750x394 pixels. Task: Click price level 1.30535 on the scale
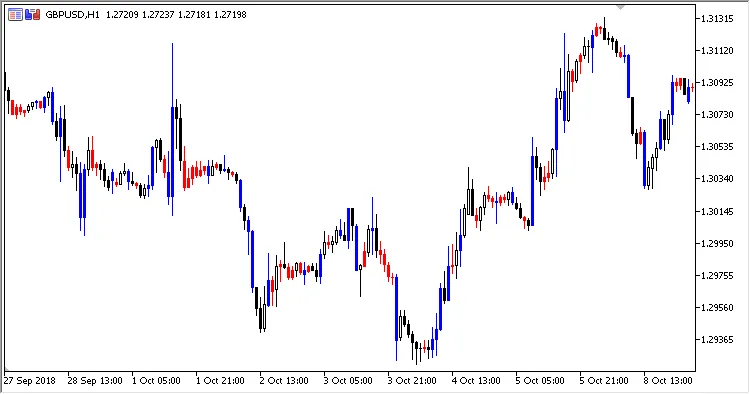[x=717, y=147]
